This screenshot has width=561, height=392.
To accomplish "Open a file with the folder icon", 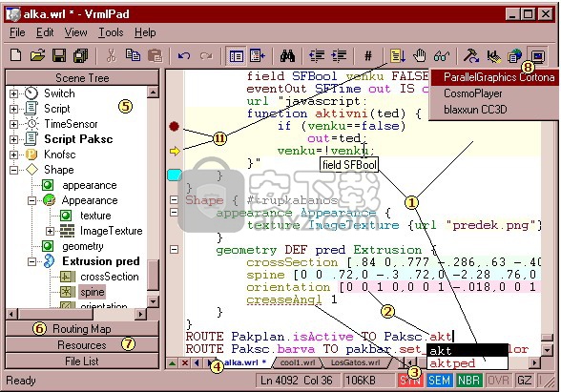I will (x=38, y=55).
